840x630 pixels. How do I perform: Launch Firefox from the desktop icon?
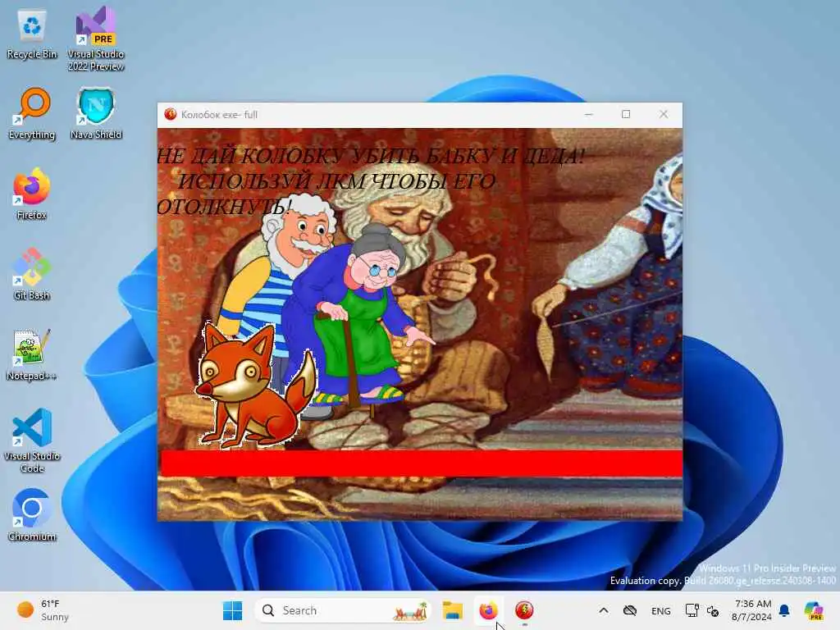32,194
